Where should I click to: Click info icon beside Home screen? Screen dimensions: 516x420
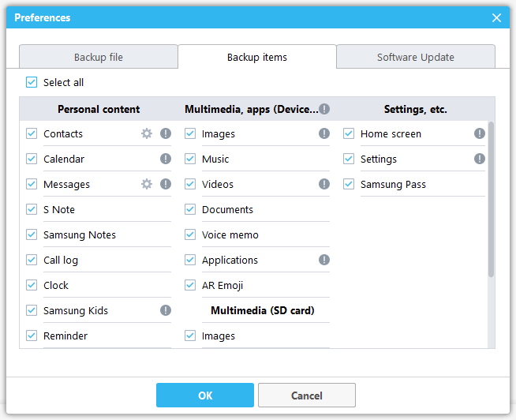pos(479,134)
